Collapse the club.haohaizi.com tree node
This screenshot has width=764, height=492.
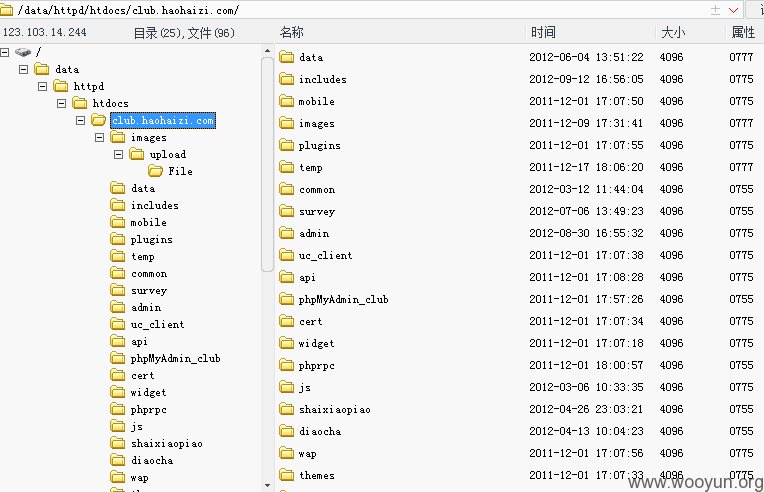tap(80, 120)
